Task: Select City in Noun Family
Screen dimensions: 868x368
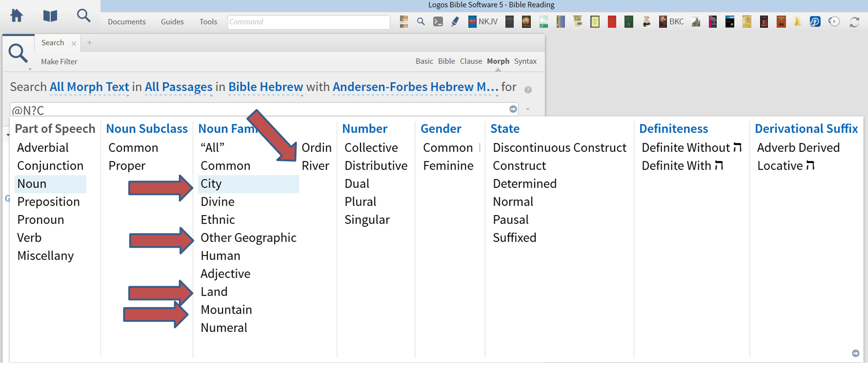Action: (248, 184)
